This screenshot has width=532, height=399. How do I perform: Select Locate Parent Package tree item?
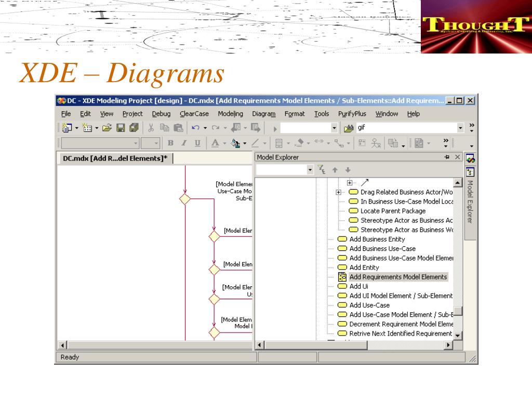coord(393,211)
